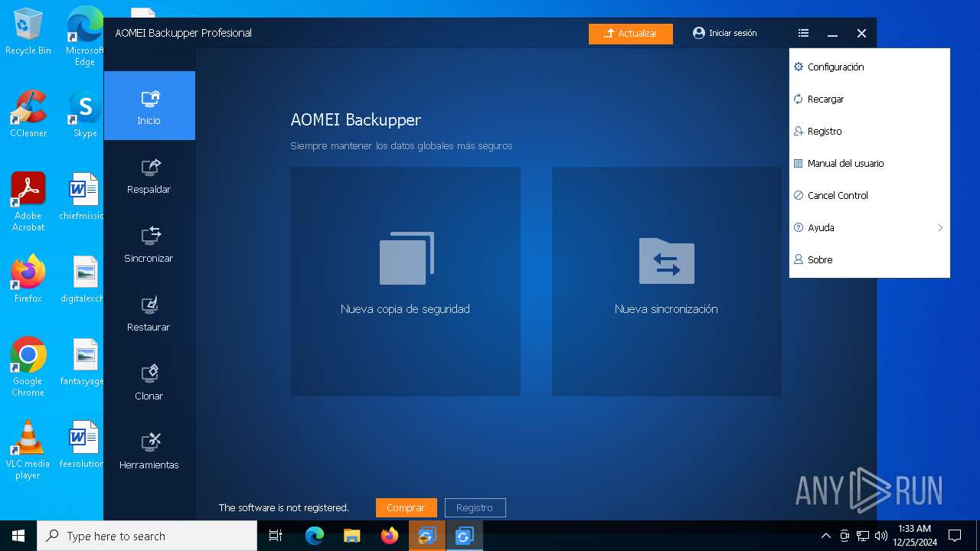Open the Sobre about entry
Screen dimensions: 980x551
coord(870,260)
